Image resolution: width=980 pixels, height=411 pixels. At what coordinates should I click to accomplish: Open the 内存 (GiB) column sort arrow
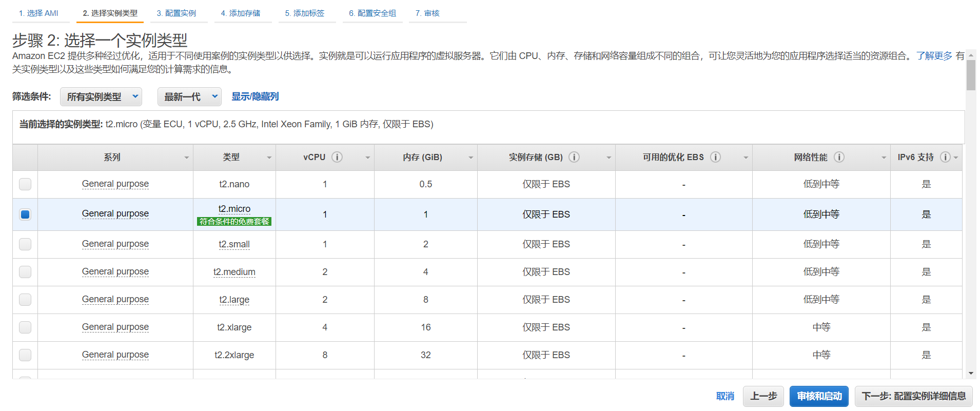pos(471,158)
